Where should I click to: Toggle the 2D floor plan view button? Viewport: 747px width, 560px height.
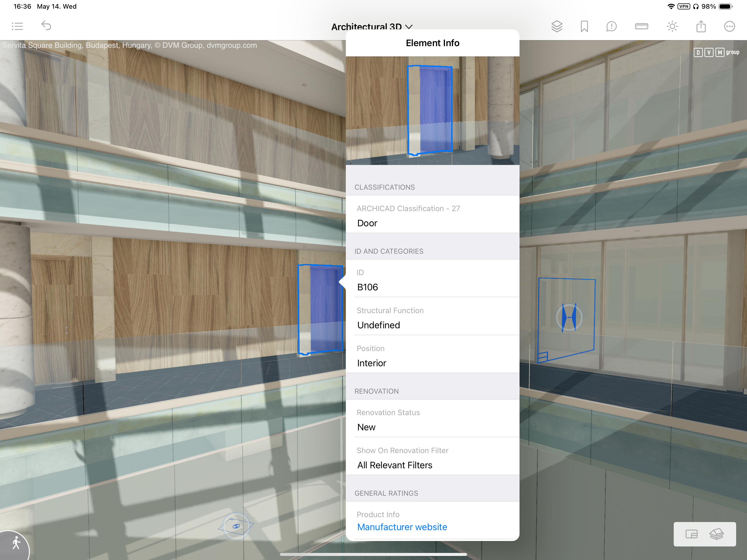pos(691,534)
